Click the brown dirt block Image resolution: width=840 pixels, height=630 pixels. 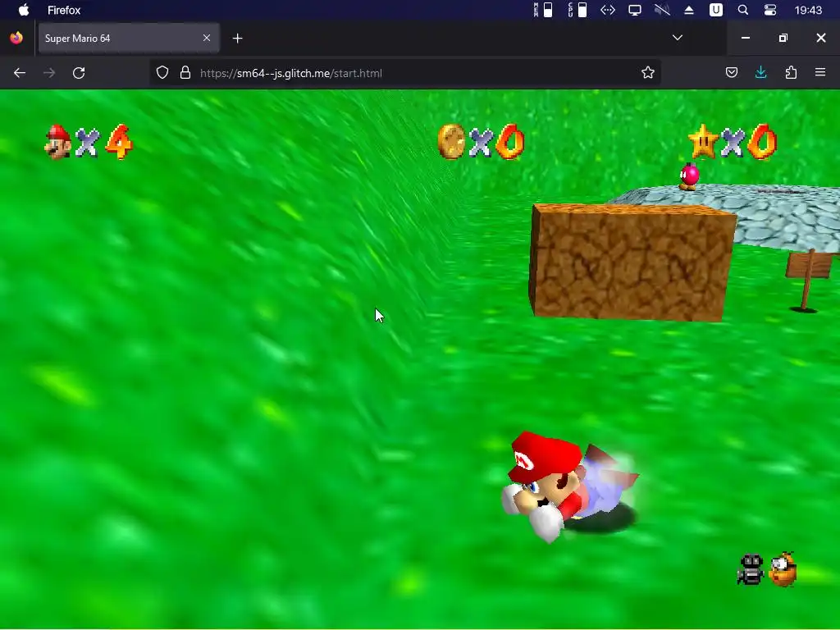(x=632, y=262)
